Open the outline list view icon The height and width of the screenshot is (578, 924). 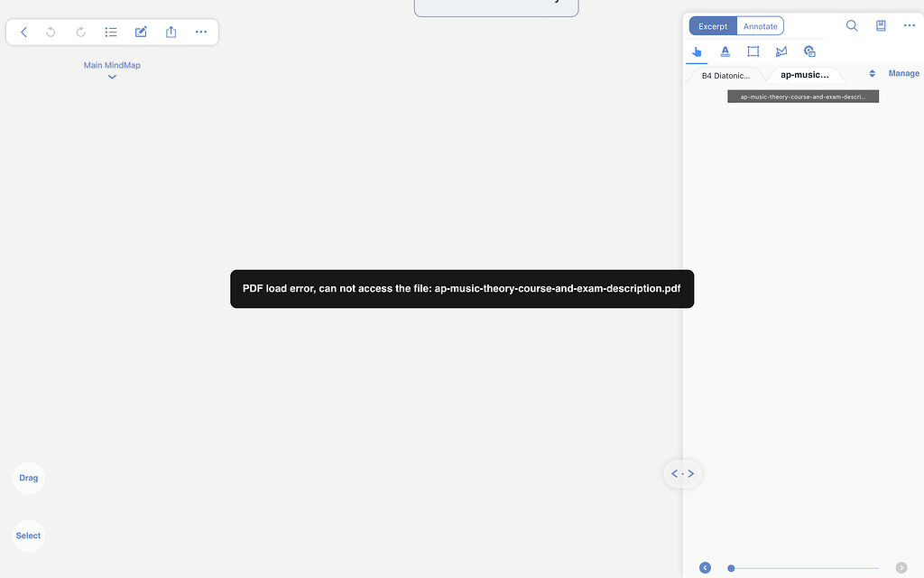pyautogui.click(x=111, y=32)
